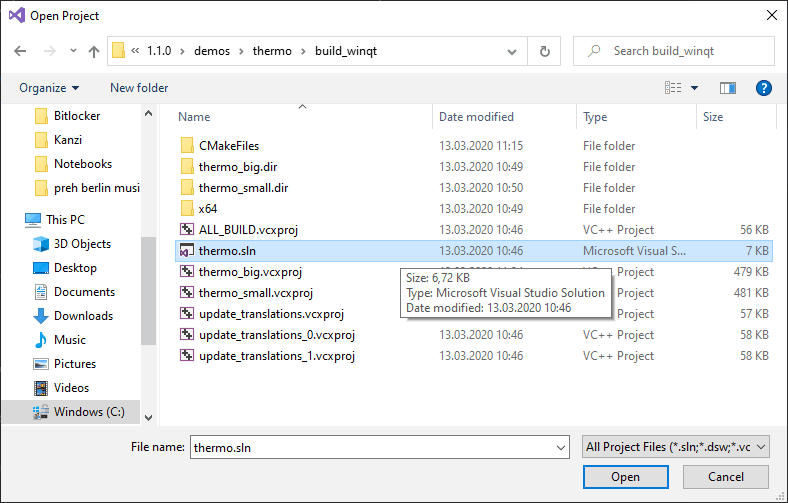
Task: Click the change view layout icon
Action: coord(674,88)
